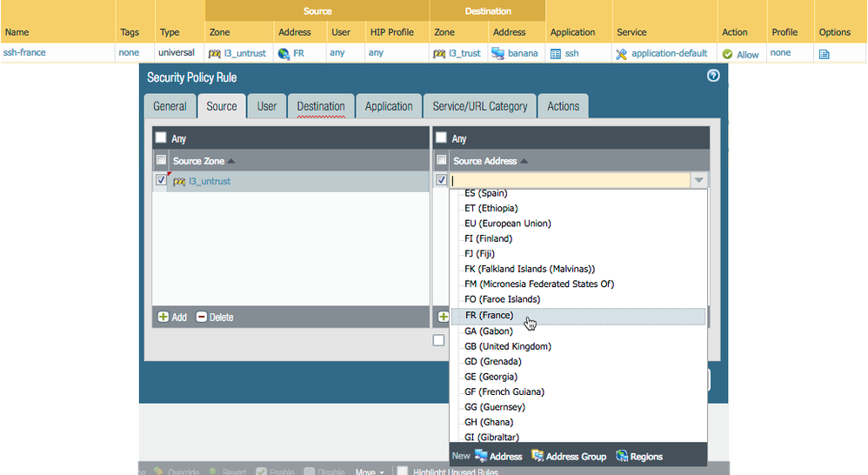Viewport: 868px width, 475px height.
Task: Open the Move dropdown in bottom toolbar
Action: (370, 472)
